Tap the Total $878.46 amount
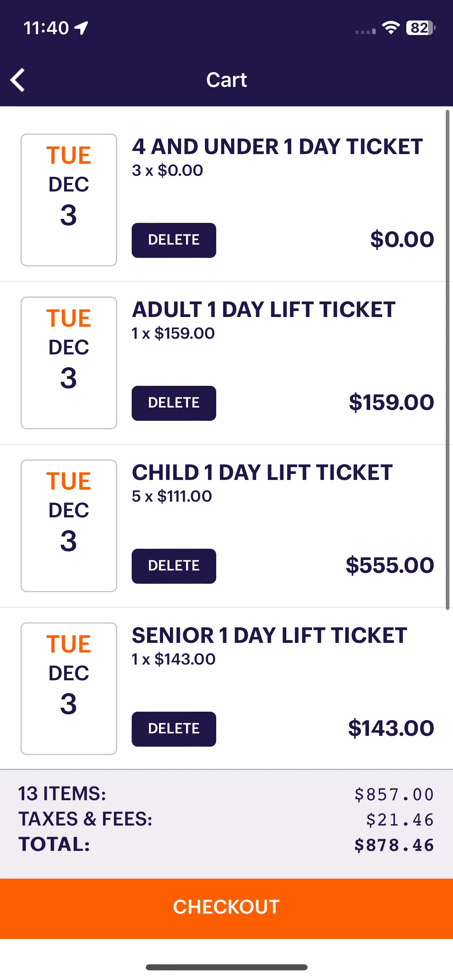Image resolution: width=453 pixels, height=980 pixels. tap(394, 845)
